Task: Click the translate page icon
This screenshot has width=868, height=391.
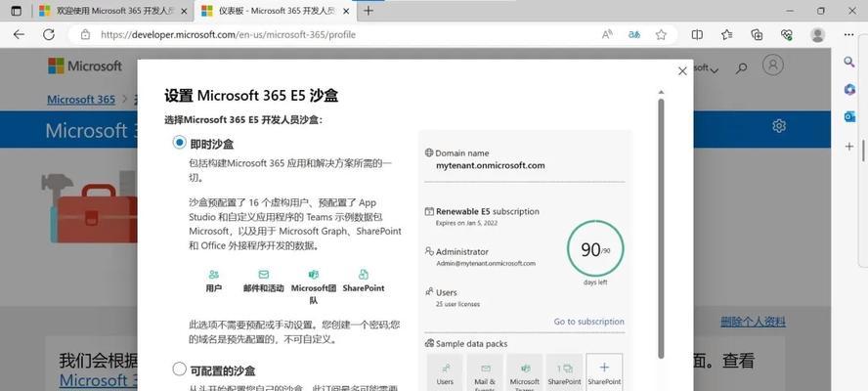Action: pyautogui.click(x=633, y=34)
